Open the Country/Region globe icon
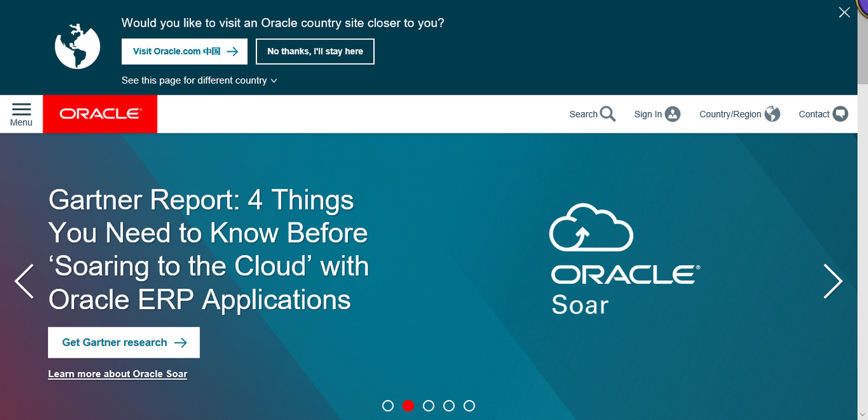 coord(773,114)
